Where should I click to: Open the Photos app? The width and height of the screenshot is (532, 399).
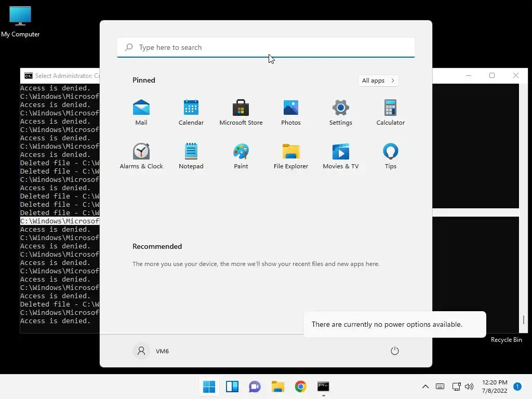point(291,112)
